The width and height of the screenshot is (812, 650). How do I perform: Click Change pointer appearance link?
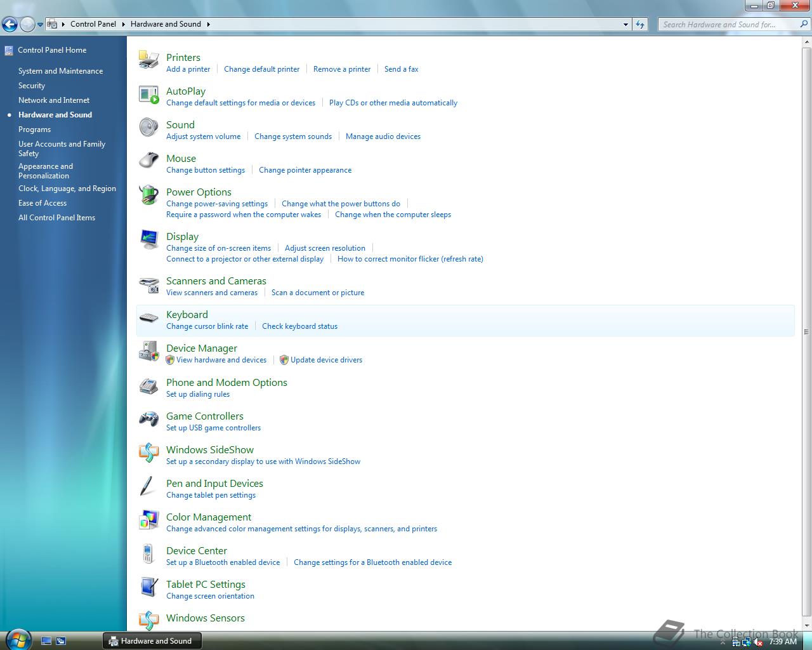pos(305,170)
